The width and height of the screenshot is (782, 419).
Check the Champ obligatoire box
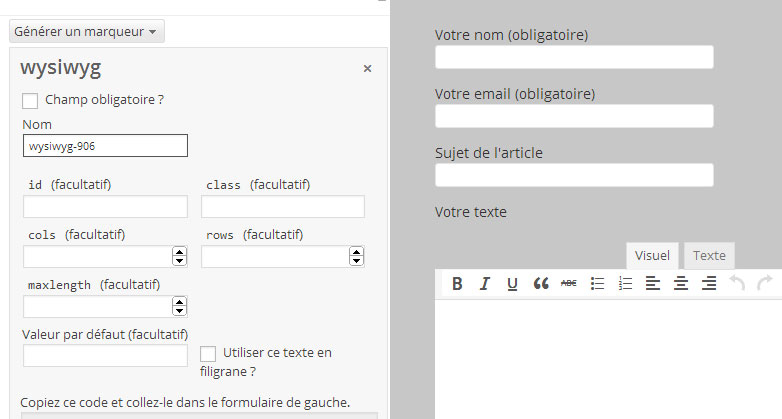(30, 100)
